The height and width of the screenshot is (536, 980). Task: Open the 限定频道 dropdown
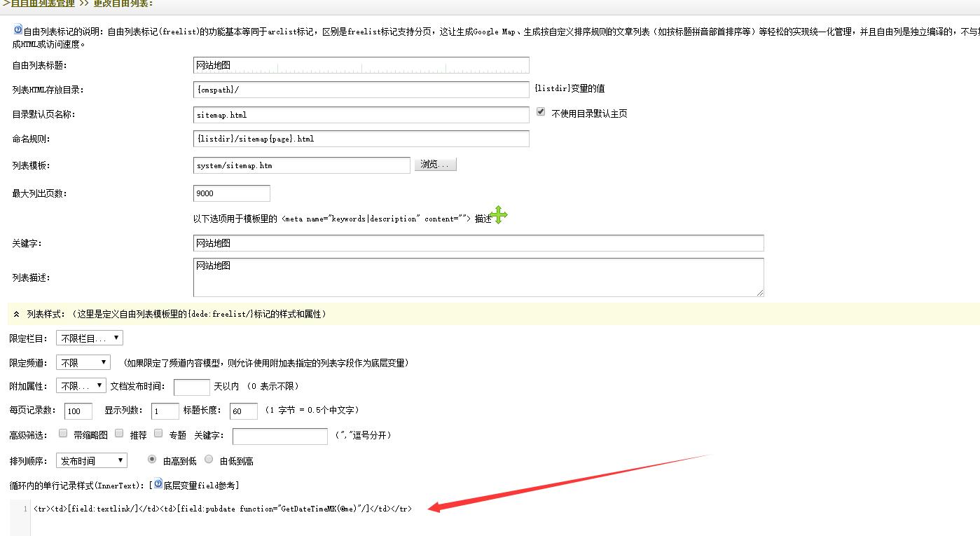[83, 362]
